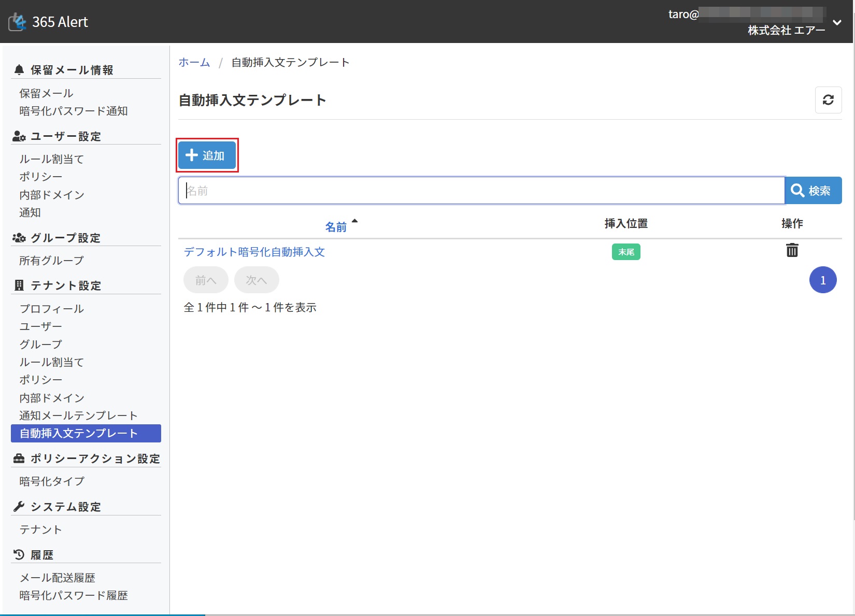Click the bell icon beside 保留メール情報
Image resolution: width=855 pixels, height=616 pixels.
(x=19, y=70)
